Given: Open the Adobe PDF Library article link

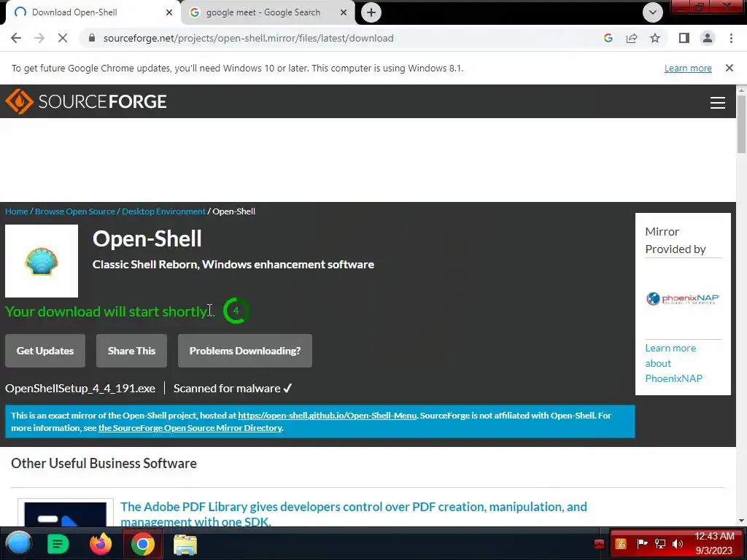Looking at the screenshot, I should [x=354, y=514].
